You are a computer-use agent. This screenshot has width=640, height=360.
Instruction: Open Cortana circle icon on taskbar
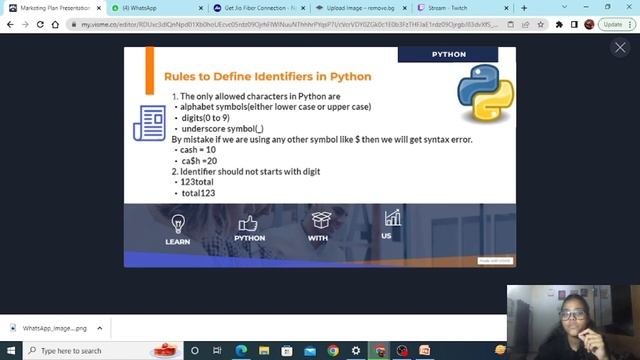pos(195,351)
